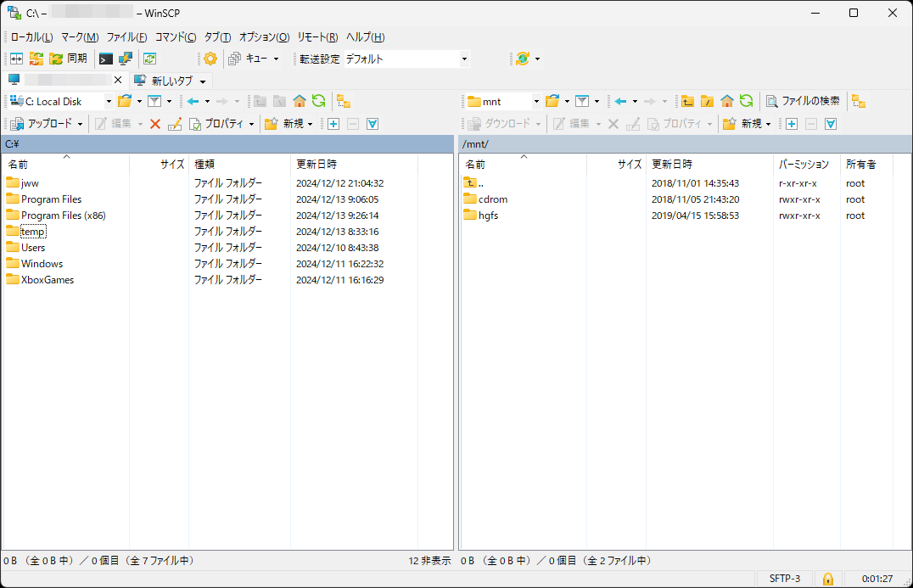Toggle the filter on the local panel
The height and width of the screenshot is (588, 913).
pyautogui.click(x=156, y=101)
